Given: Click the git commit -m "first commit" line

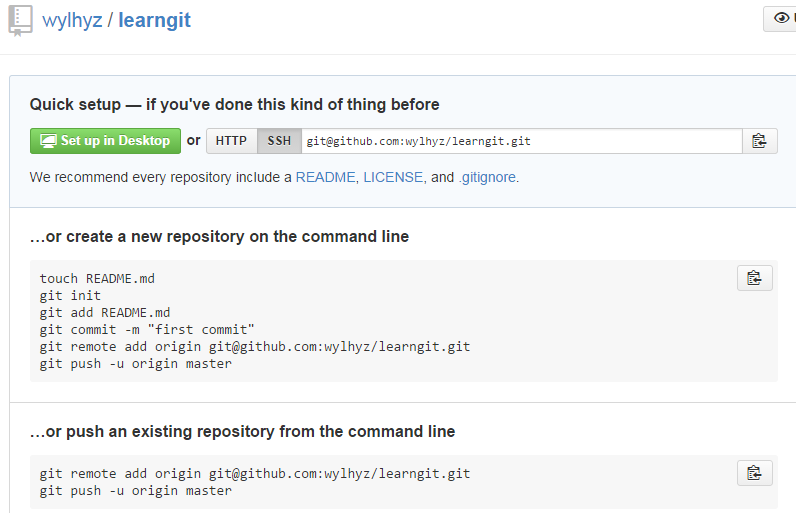Looking at the screenshot, I should [x=147, y=330].
